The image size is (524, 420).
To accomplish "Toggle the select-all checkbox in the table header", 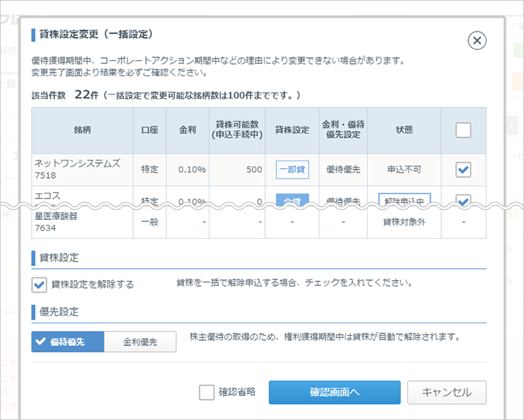I will click(x=463, y=130).
